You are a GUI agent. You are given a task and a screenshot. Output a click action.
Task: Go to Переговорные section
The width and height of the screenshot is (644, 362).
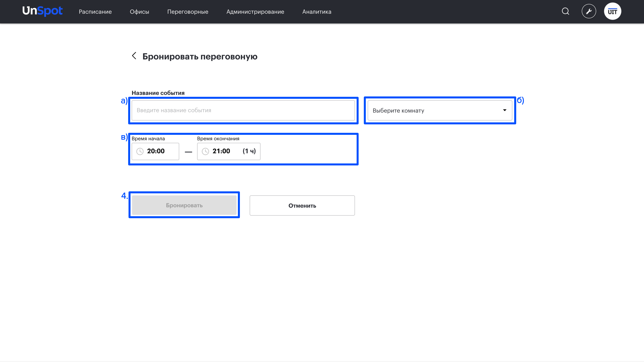click(188, 12)
